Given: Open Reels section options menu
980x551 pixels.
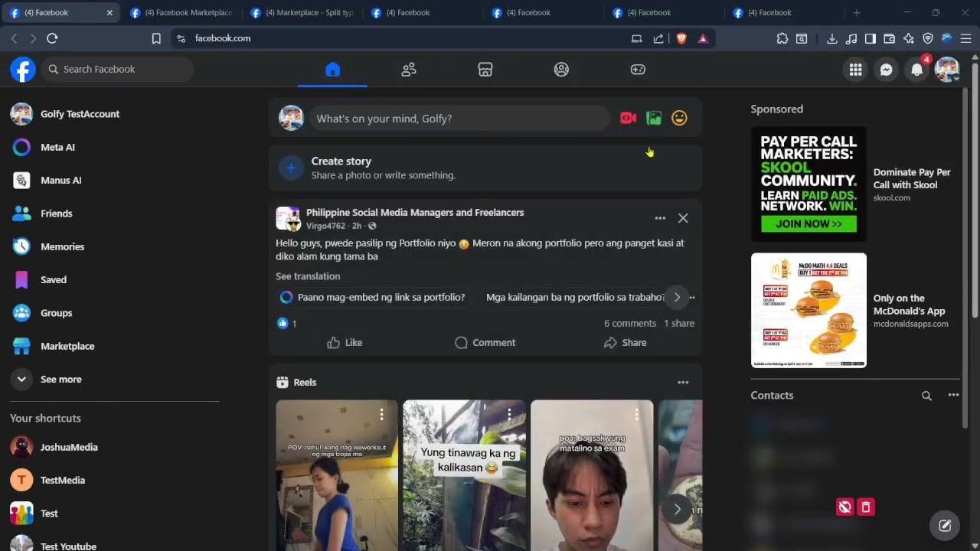Looking at the screenshot, I should pos(683,382).
